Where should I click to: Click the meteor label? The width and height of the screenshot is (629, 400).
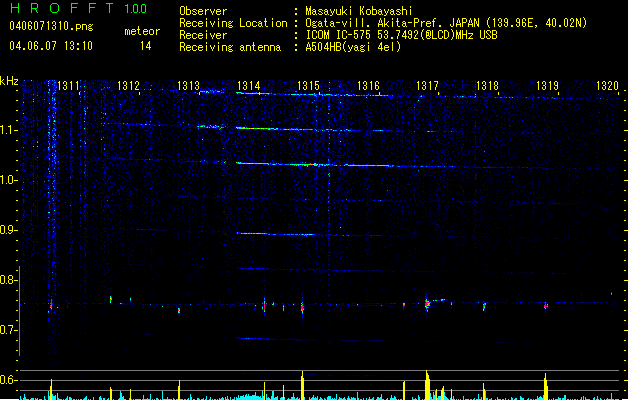142,31
